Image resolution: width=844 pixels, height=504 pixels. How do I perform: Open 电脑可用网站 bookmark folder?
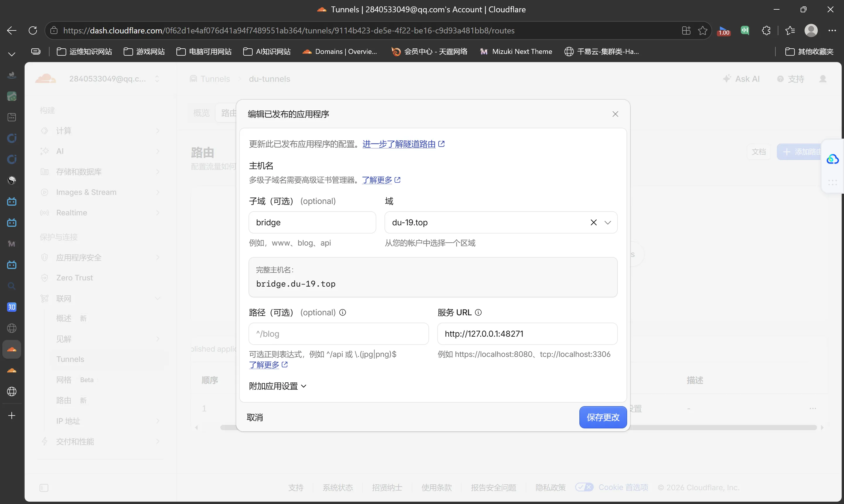click(204, 52)
